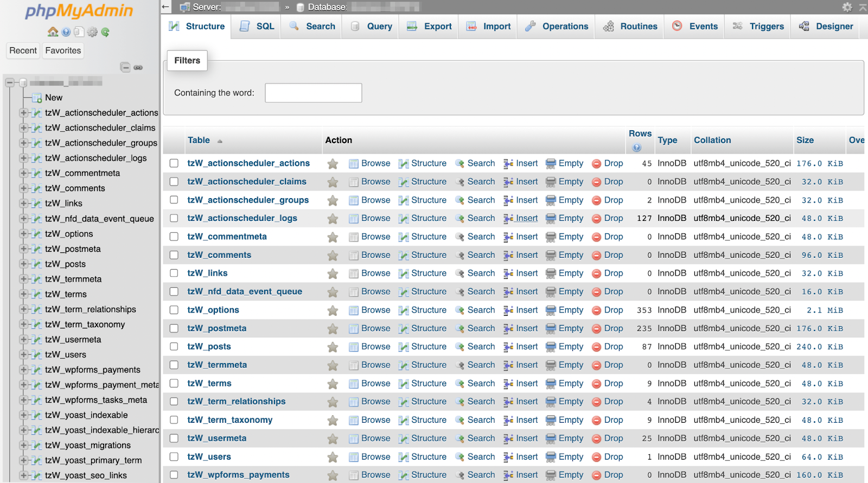Expand tzW_wpforms_payments tree node
The image size is (868, 483).
[x=23, y=370]
